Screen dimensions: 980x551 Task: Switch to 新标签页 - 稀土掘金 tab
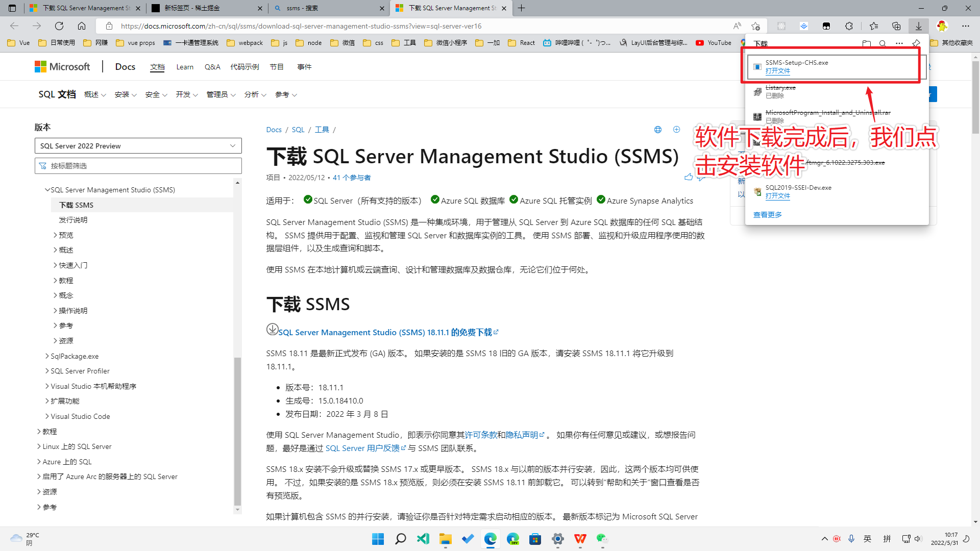[207, 8]
